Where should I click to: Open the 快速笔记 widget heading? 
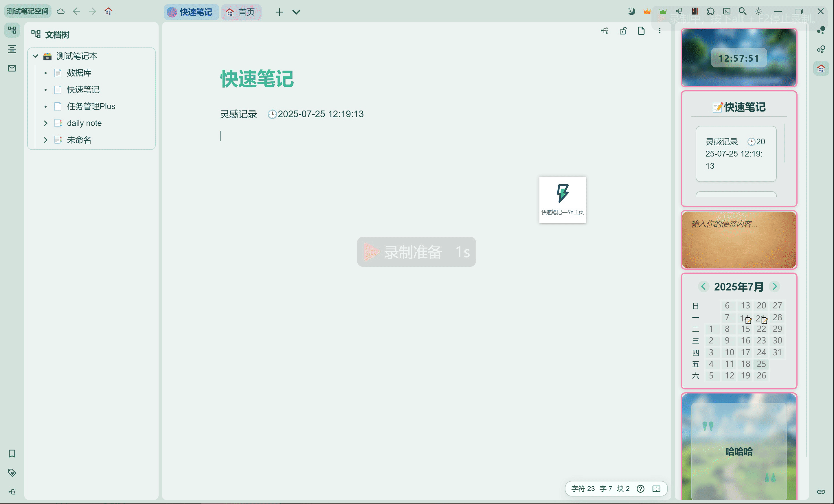pos(739,107)
